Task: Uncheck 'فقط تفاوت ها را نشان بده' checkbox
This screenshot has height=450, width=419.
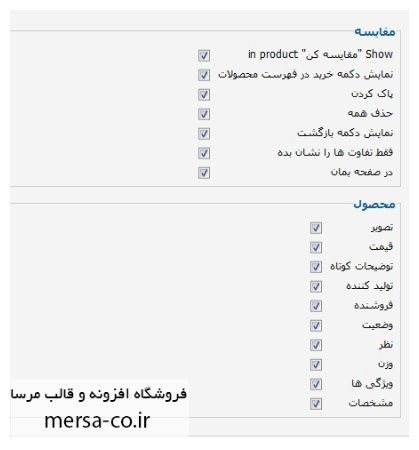Action: (x=204, y=153)
